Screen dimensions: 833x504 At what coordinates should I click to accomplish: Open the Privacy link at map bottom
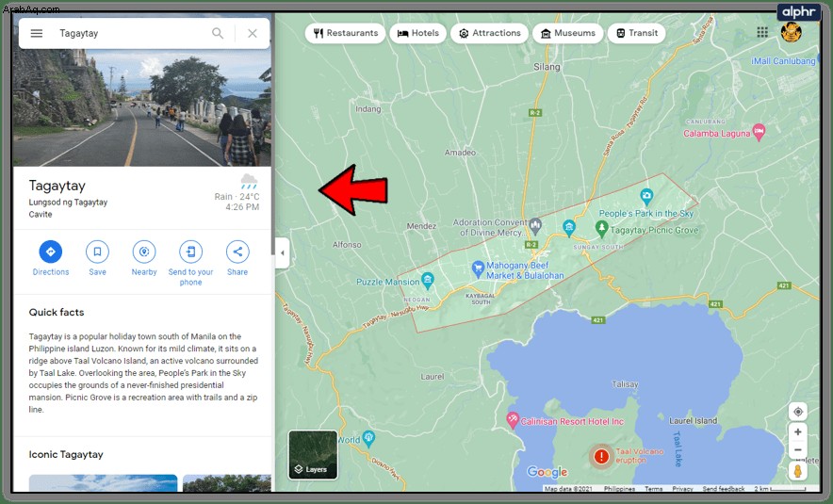coord(682,489)
